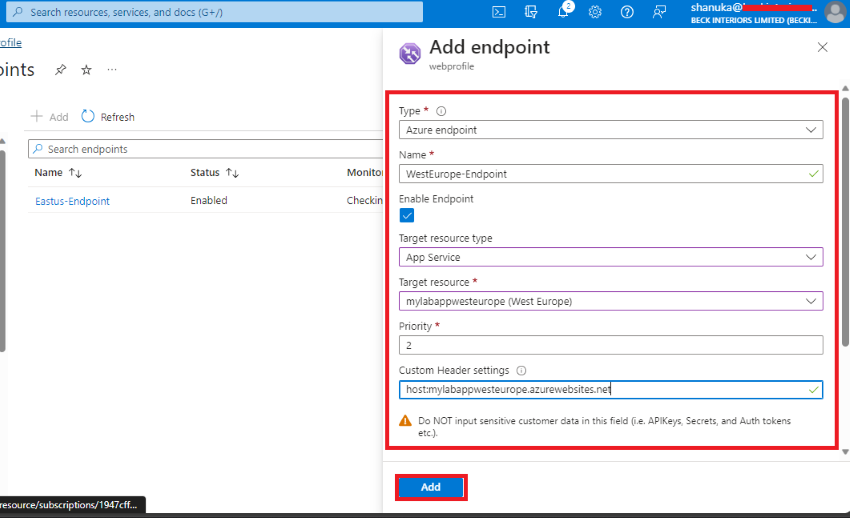Screen dimensions: 850x518
Task: Open portal settings gear
Action: (595, 12)
